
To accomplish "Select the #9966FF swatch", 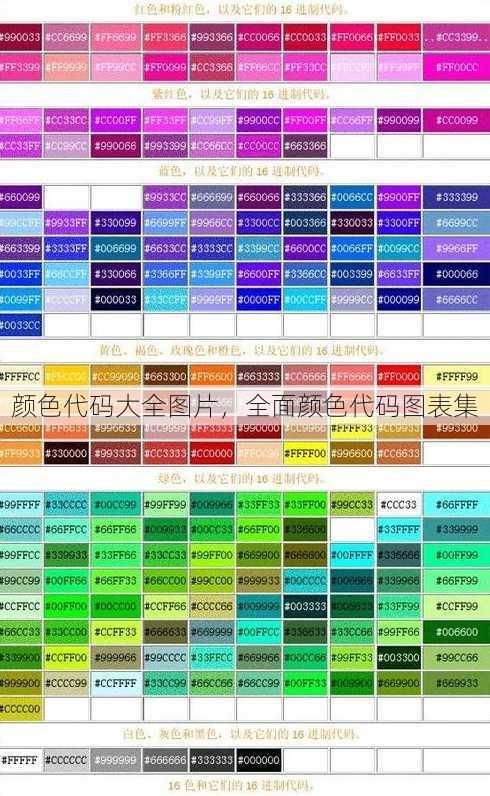I will [x=456, y=248].
